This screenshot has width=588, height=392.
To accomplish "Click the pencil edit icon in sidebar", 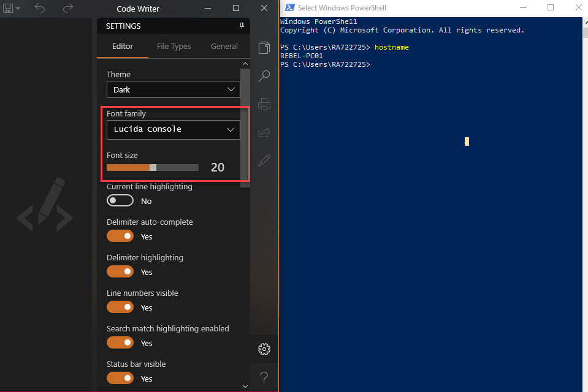I will pyautogui.click(x=264, y=160).
